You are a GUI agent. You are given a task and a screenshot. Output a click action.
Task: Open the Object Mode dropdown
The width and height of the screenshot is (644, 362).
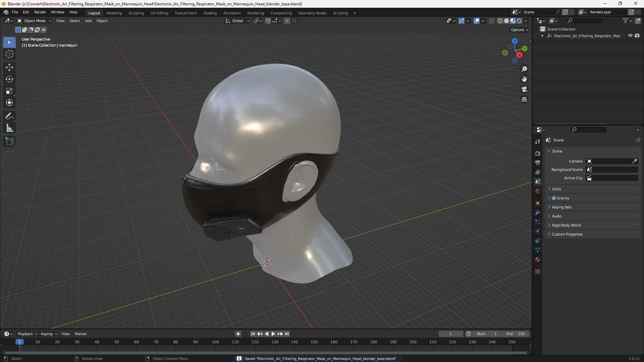click(x=35, y=21)
